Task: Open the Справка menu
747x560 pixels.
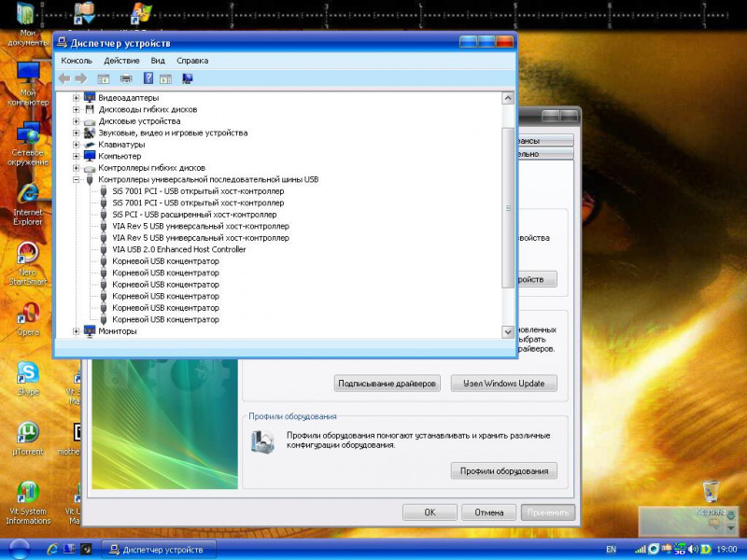Action: [x=192, y=61]
